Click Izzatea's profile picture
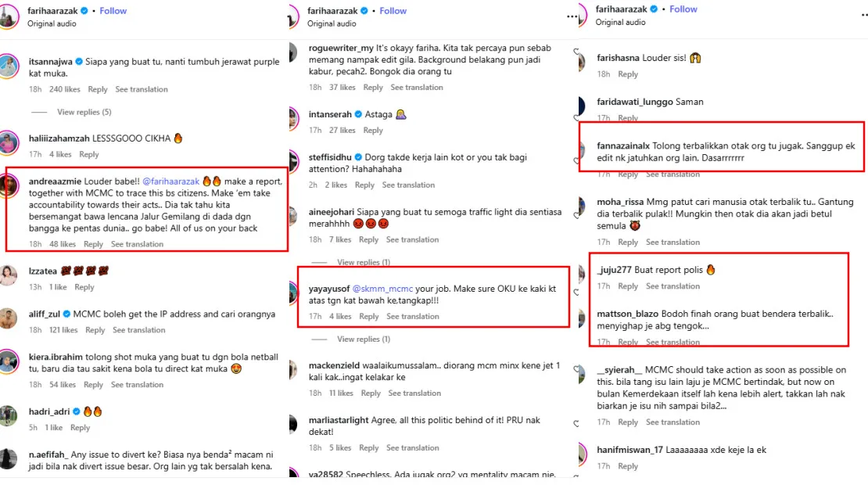 pyautogui.click(x=9, y=275)
